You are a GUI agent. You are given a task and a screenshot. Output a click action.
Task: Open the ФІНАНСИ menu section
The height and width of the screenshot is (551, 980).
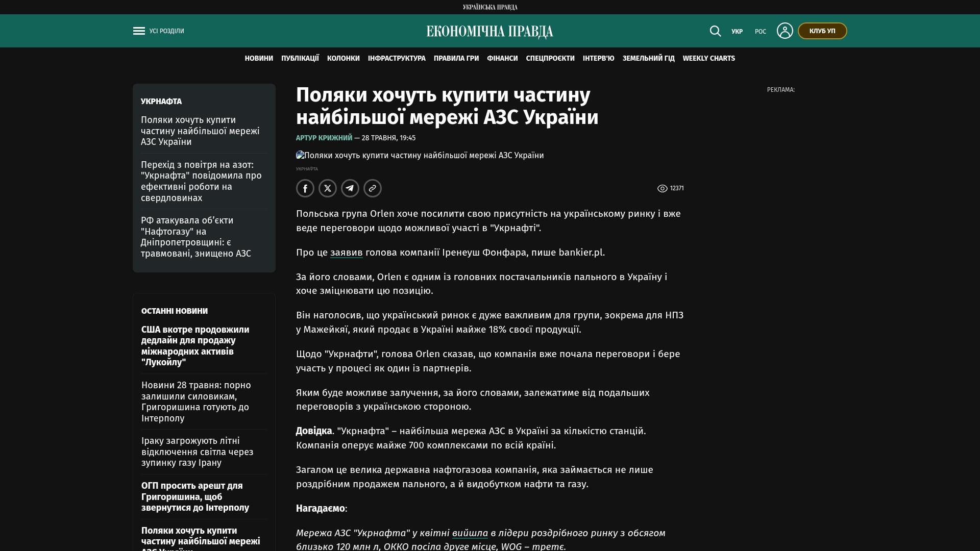[502, 59]
